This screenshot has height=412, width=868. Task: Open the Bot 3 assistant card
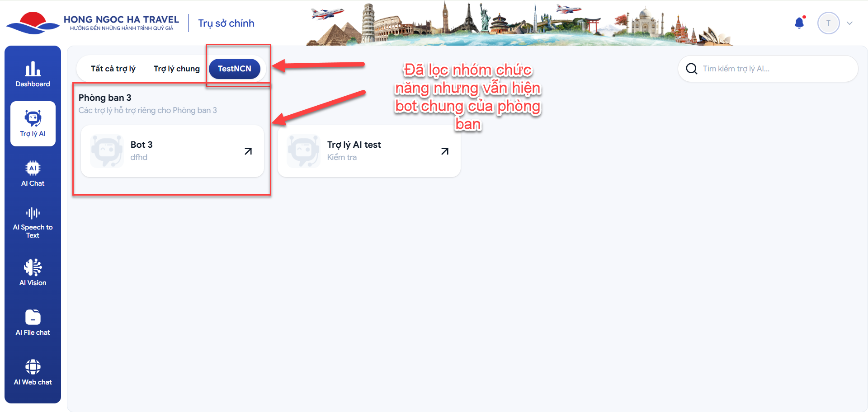(x=172, y=151)
